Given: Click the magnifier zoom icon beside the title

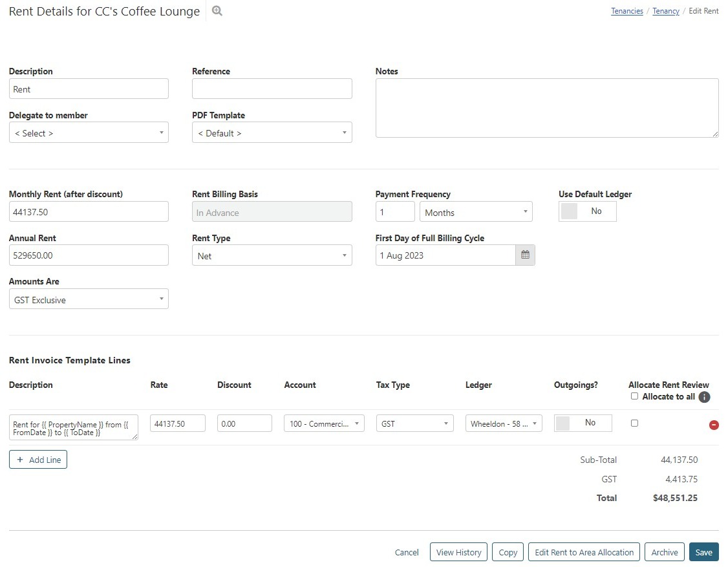Looking at the screenshot, I should pos(217,11).
